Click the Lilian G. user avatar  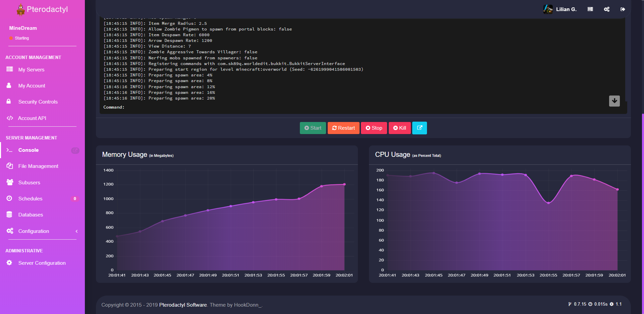548,9
